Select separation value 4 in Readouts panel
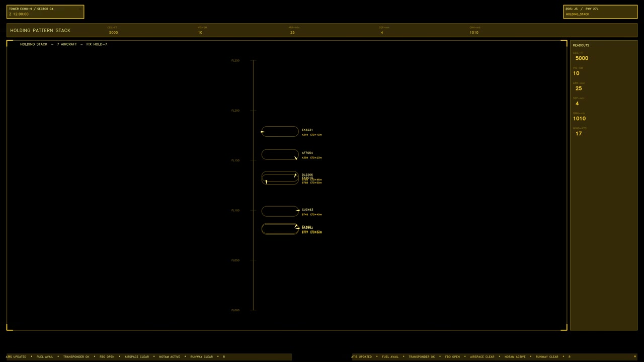The image size is (644, 362). click(577, 104)
